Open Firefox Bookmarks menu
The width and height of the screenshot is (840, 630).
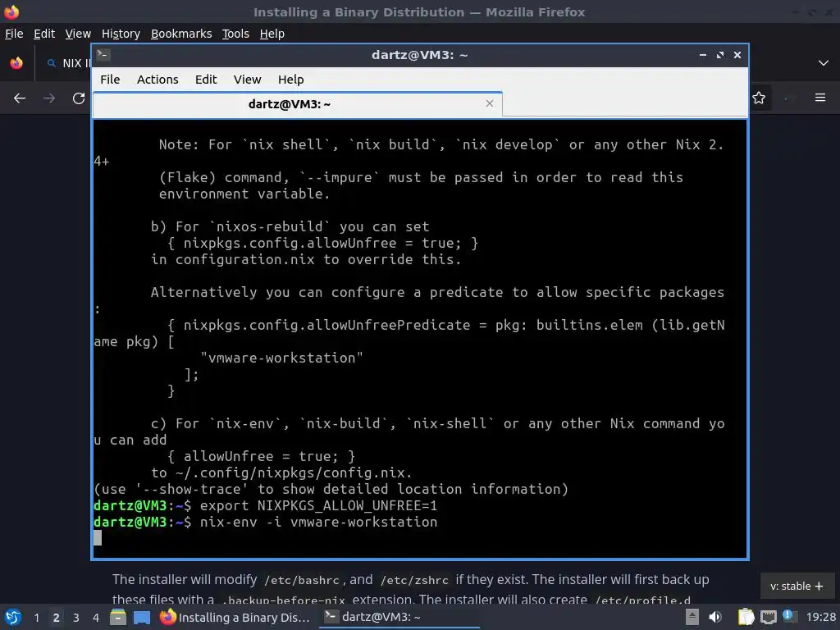181,33
